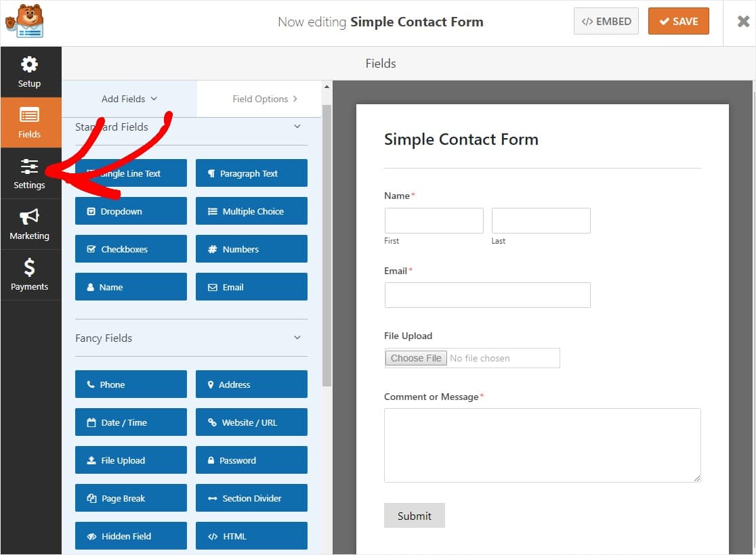Select the File Upload label in preview
This screenshot has height=555, width=756.
coord(408,336)
